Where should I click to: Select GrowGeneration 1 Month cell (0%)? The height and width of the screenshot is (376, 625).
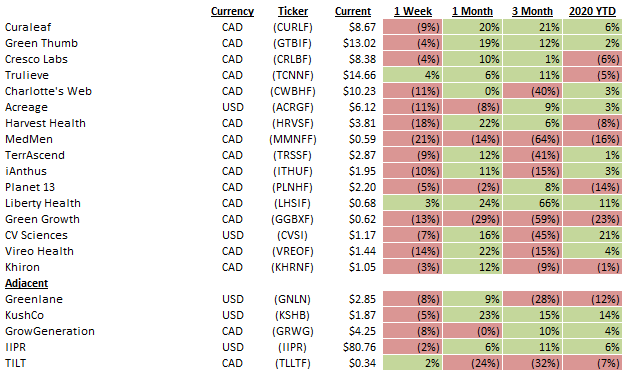473,331
